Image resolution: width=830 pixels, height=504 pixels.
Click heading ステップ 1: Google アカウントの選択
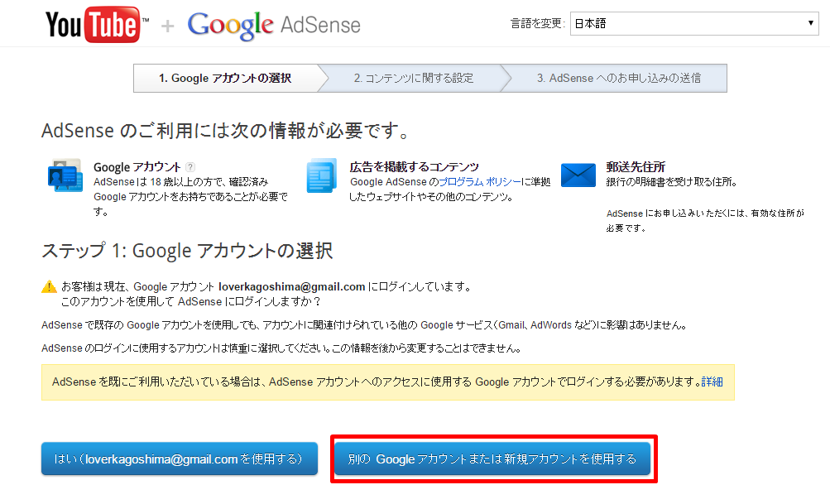click(x=187, y=251)
